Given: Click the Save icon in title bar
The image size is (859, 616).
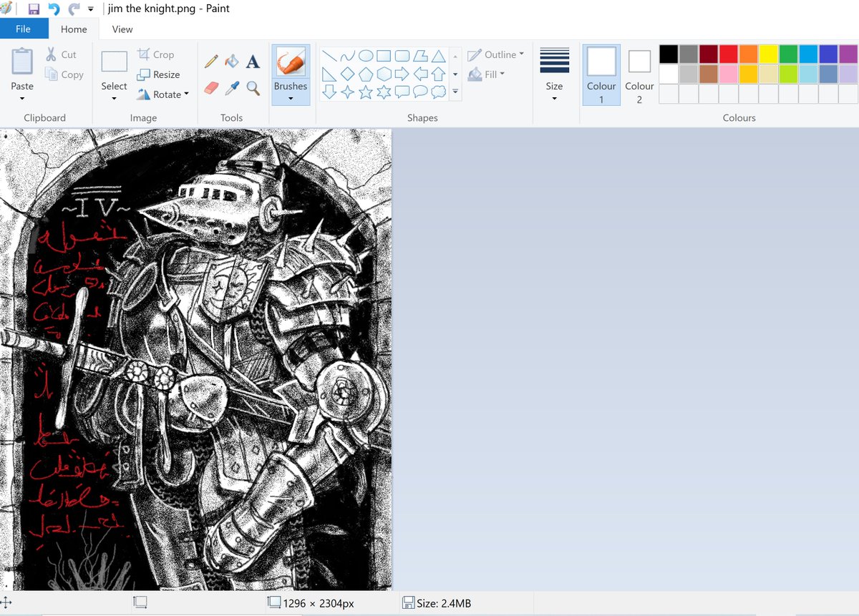Looking at the screenshot, I should tap(34, 9).
